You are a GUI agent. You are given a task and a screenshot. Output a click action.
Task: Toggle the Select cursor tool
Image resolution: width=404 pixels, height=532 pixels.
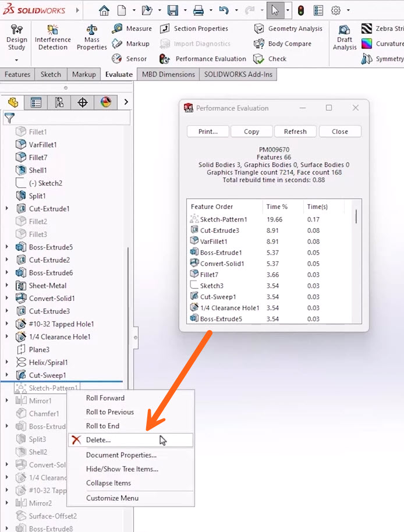tap(275, 10)
